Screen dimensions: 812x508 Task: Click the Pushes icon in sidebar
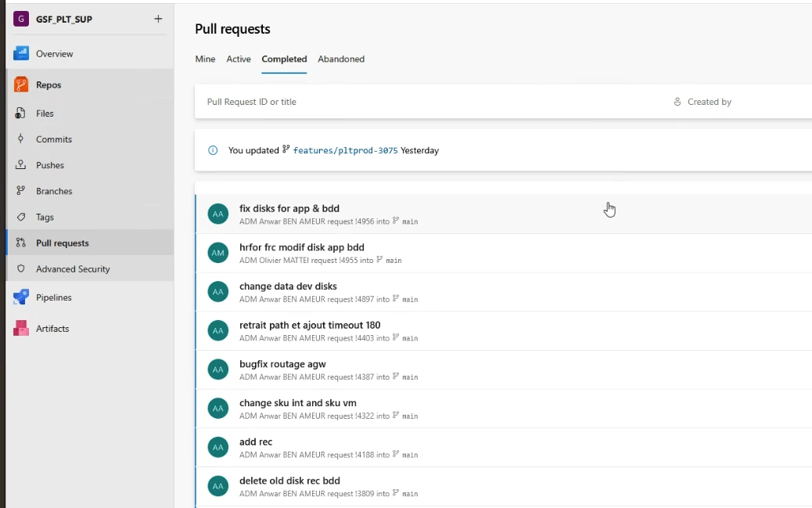coord(21,165)
